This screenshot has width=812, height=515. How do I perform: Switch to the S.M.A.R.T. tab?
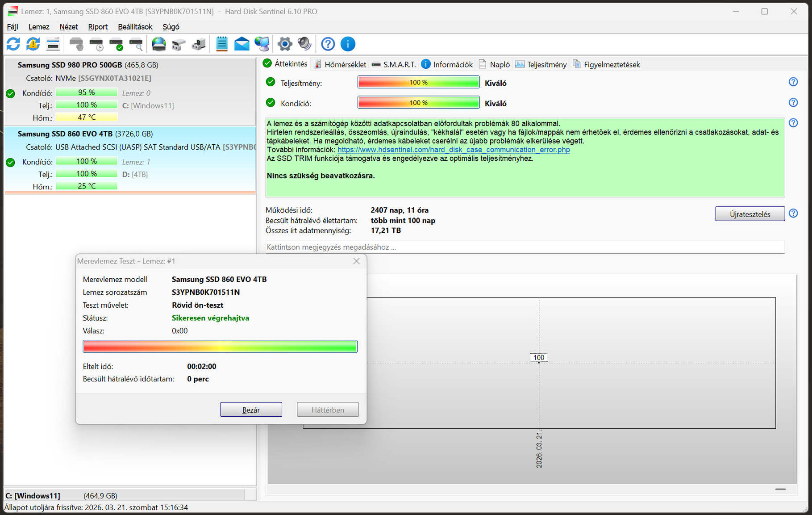click(394, 64)
